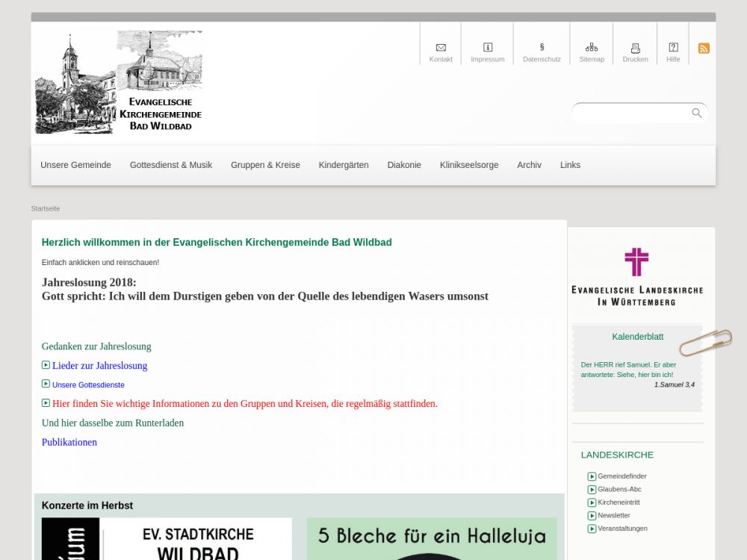
Task: Open the Klinikseelsorge menu item
Action: click(x=469, y=165)
